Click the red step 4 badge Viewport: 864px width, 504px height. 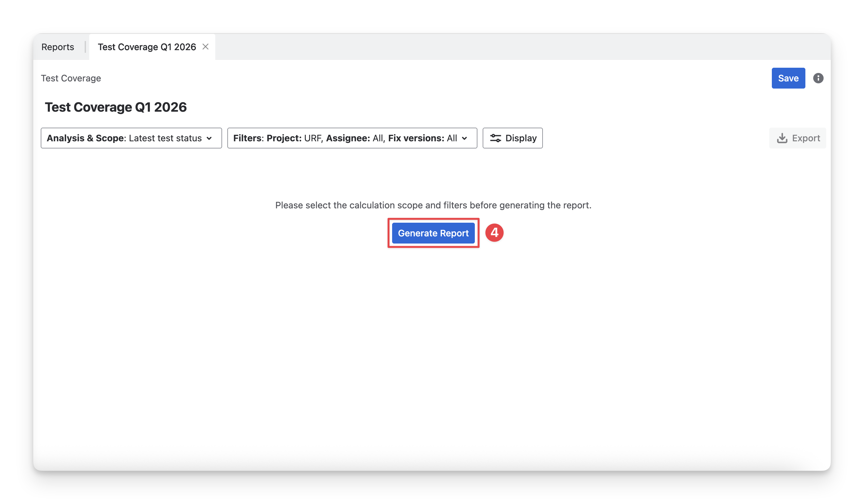click(494, 233)
